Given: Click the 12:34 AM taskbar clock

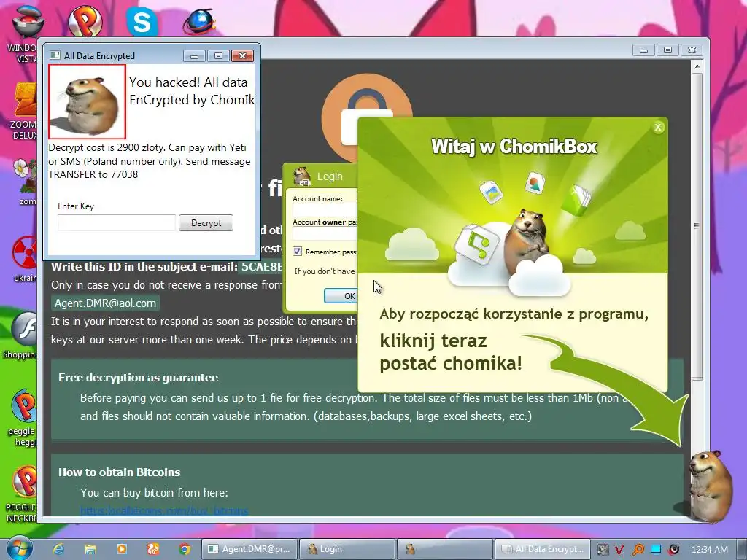Looking at the screenshot, I should click(x=709, y=550).
